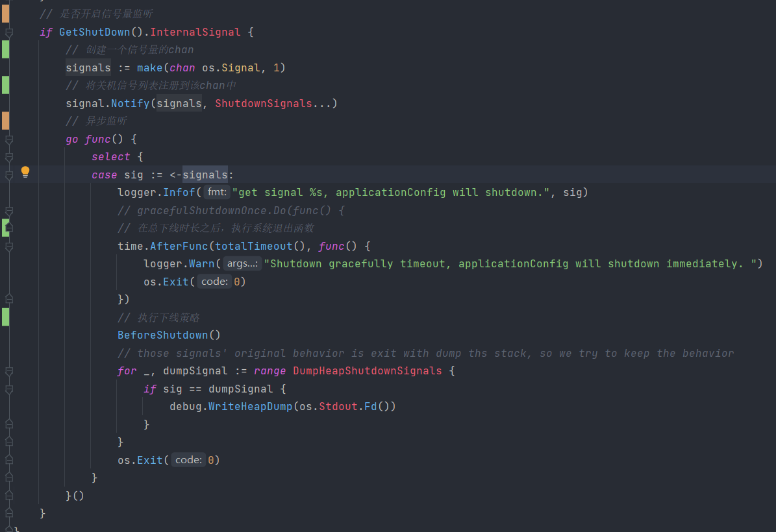Image resolution: width=776 pixels, height=532 pixels.
Task: Fold the select statement block
Action: pyautogui.click(x=8, y=157)
